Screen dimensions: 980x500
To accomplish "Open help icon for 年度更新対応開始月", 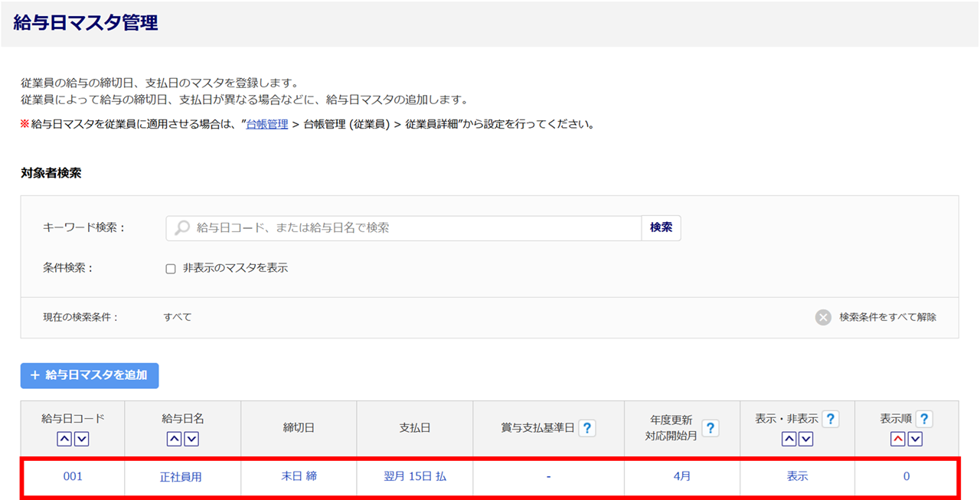I will pos(710,428).
